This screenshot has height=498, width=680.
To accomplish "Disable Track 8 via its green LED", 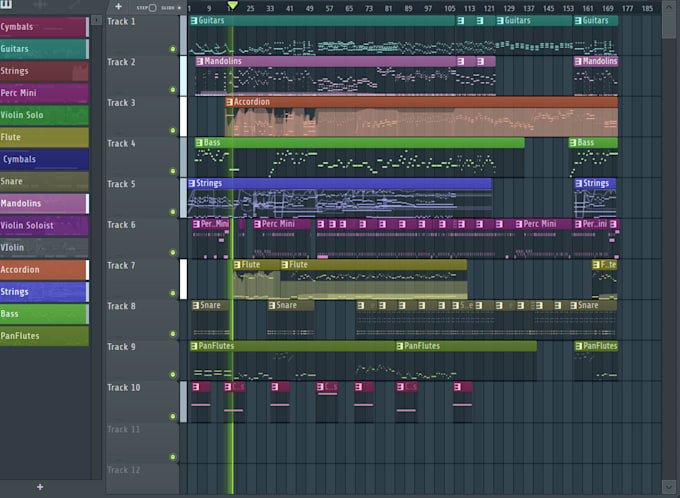I will [x=173, y=334].
